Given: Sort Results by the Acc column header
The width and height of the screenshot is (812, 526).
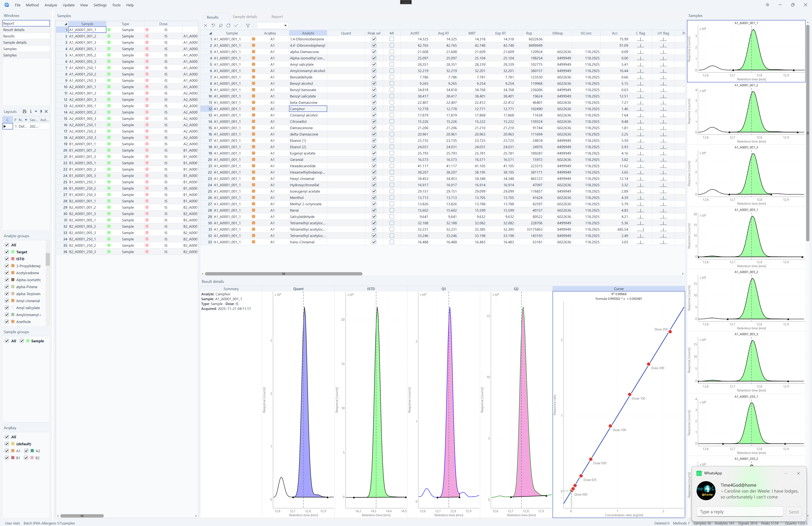Looking at the screenshot, I should [614, 33].
